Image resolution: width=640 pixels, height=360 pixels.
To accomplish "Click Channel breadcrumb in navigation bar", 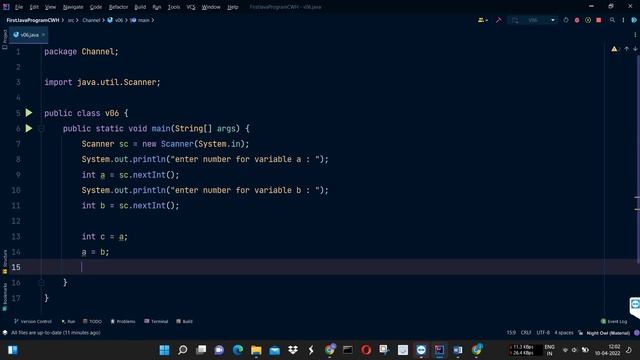I will click(91, 20).
